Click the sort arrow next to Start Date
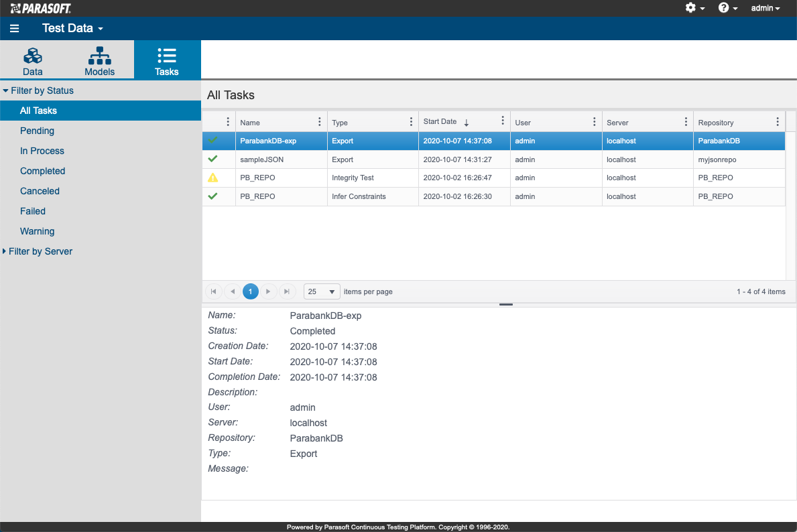Viewport: 797px width, 532px height. click(x=466, y=123)
